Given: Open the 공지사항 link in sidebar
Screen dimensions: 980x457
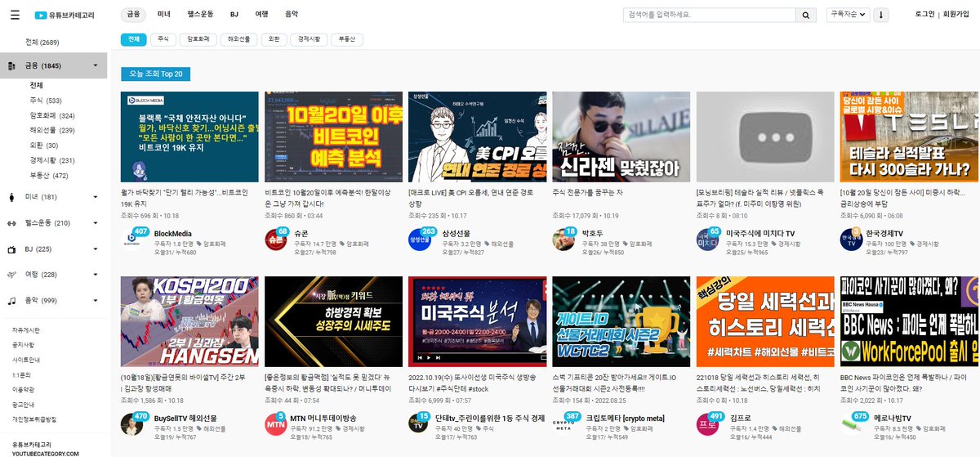Looking at the screenshot, I should (25, 344).
